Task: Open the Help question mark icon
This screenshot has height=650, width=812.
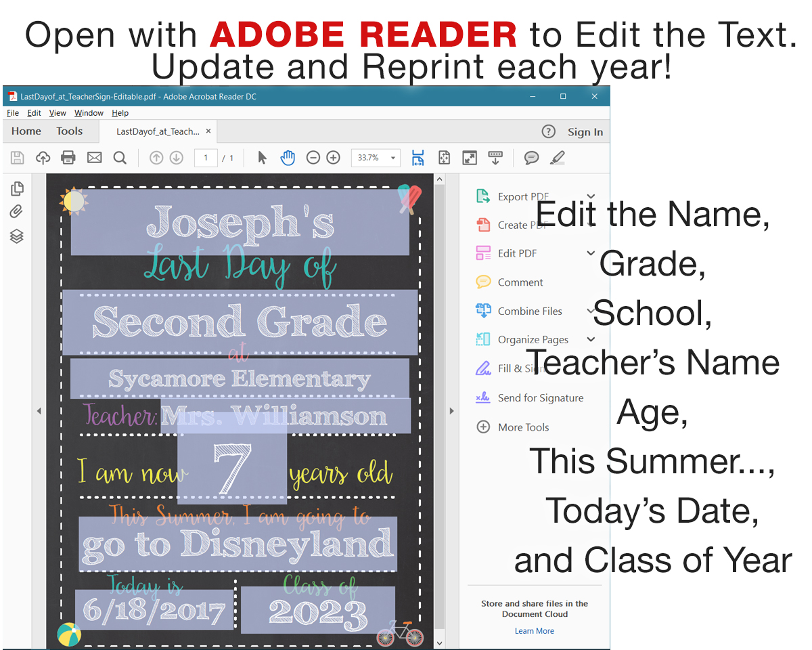Action: click(549, 131)
